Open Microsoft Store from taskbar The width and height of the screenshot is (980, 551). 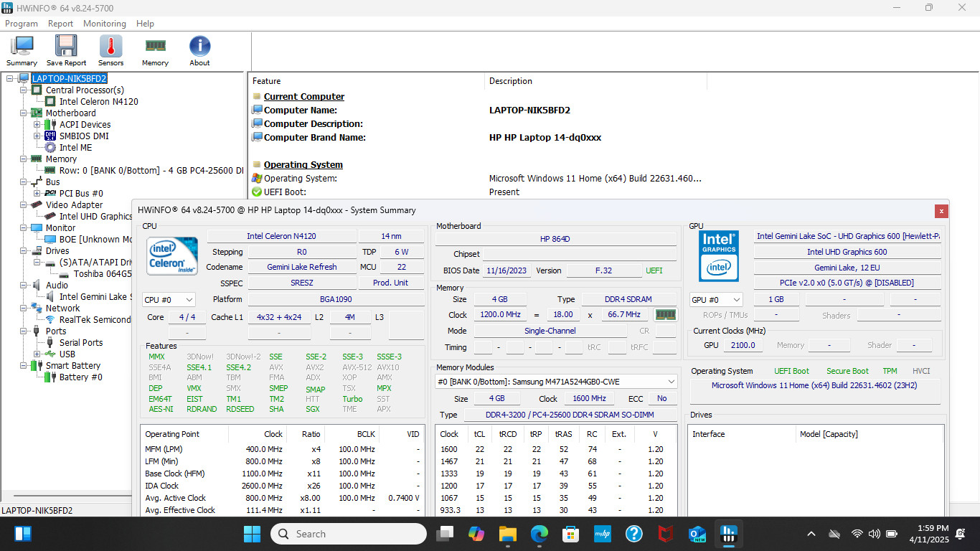[x=571, y=534]
